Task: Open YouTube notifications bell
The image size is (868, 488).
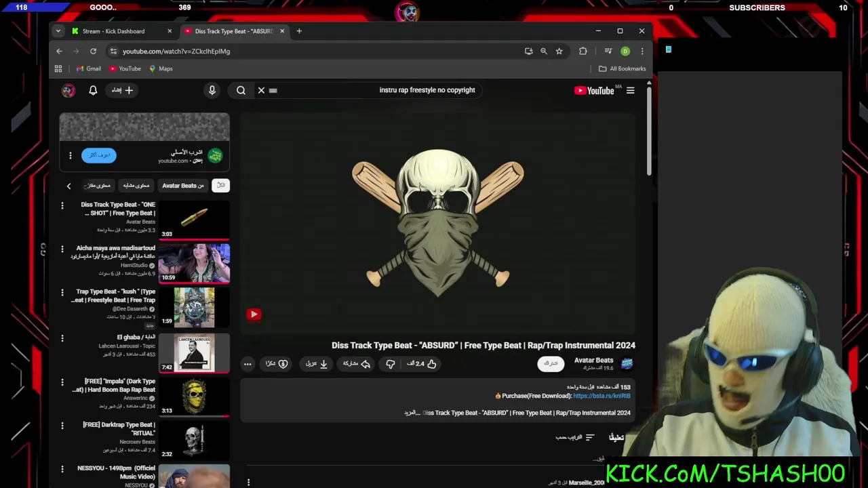Action: [x=93, y=90]
